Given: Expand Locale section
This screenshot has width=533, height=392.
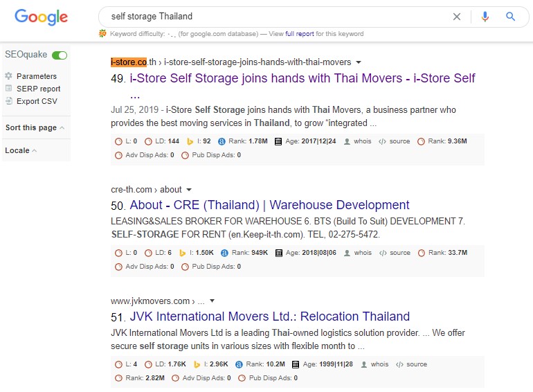Looking at the screenshot, I should click(x=21, y=150).
